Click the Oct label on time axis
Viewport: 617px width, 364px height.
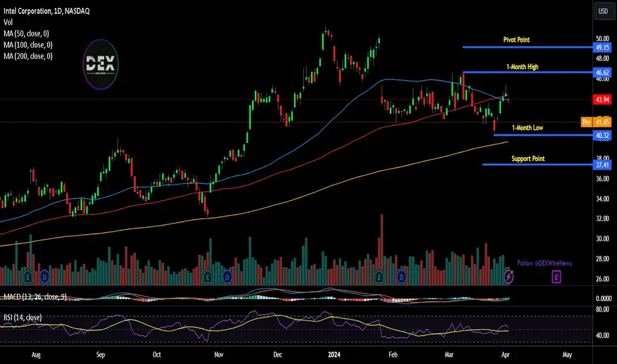[x=157, y=355]
